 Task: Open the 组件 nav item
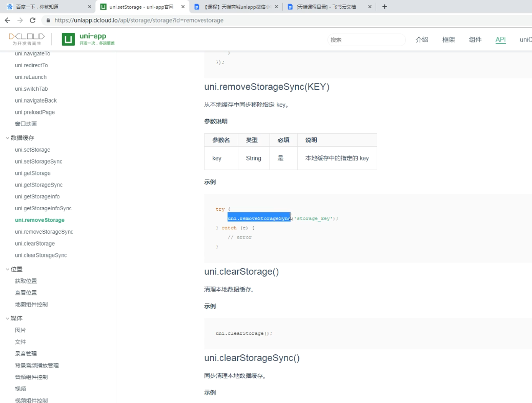(475, 39)
